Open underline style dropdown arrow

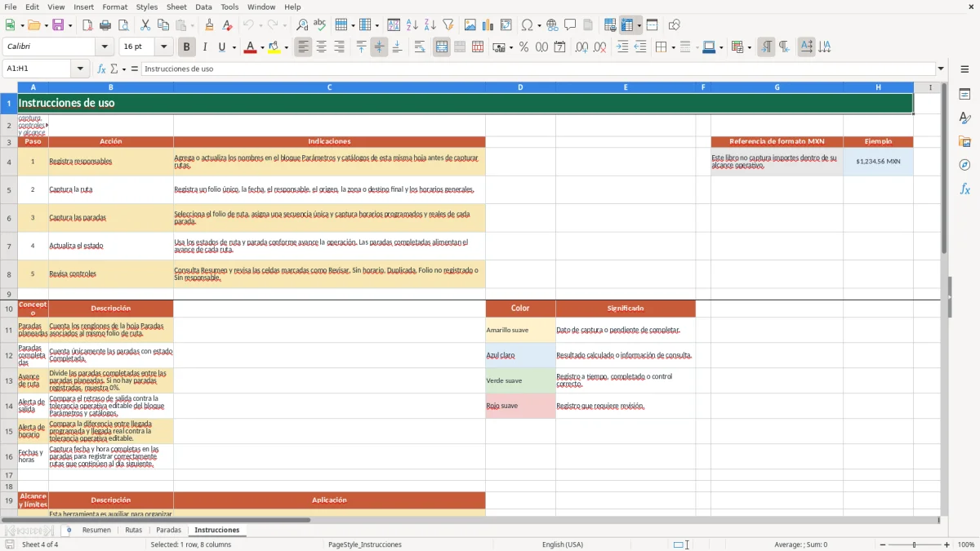tap(234, 47)
